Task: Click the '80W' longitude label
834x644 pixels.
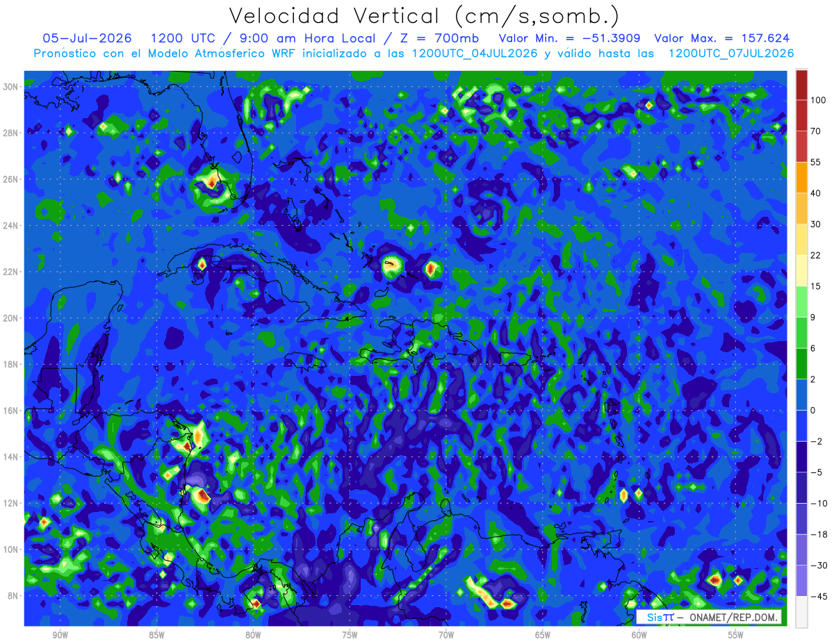Action: point(253,634)
